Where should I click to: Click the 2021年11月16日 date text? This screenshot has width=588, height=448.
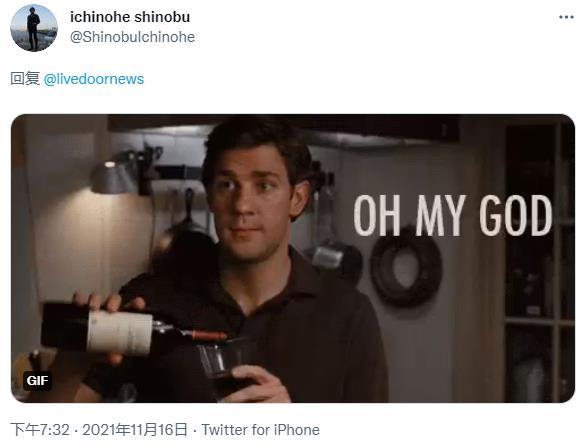pos(135,430)
